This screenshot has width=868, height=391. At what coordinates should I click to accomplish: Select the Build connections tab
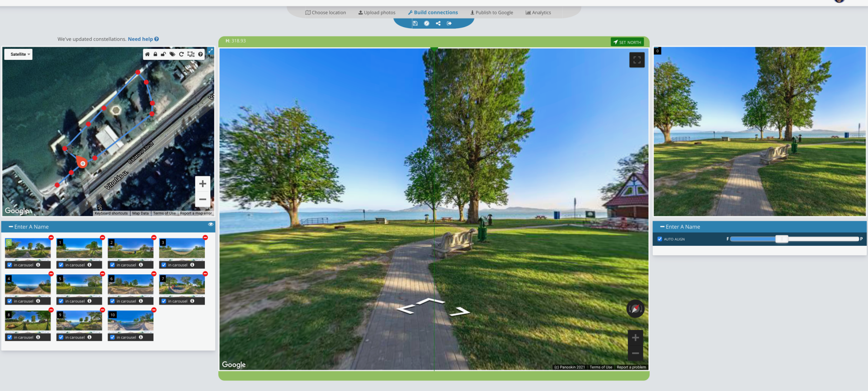click(x=433, y=13)
